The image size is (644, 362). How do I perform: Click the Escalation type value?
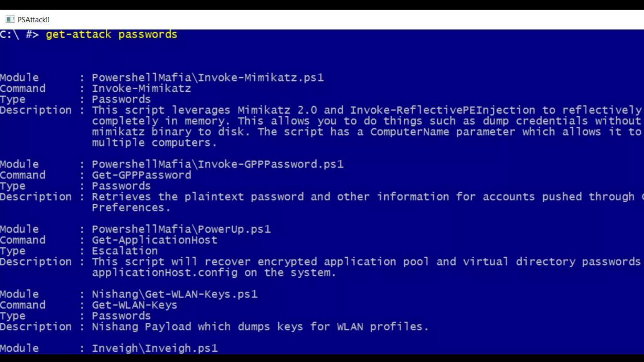point(125,251)
